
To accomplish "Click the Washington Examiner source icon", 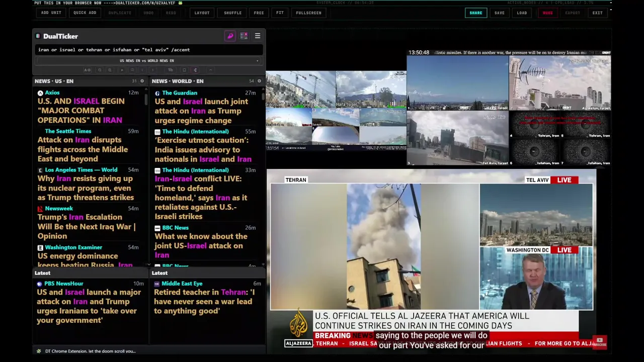I will pos(40,247).
